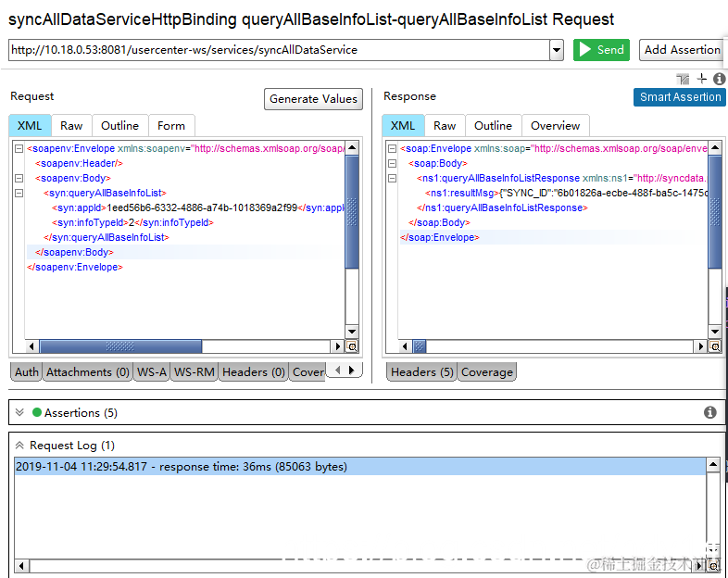Click the request editor scroll-right arrow
Screen dimensions: 728x578
(337, 346)
